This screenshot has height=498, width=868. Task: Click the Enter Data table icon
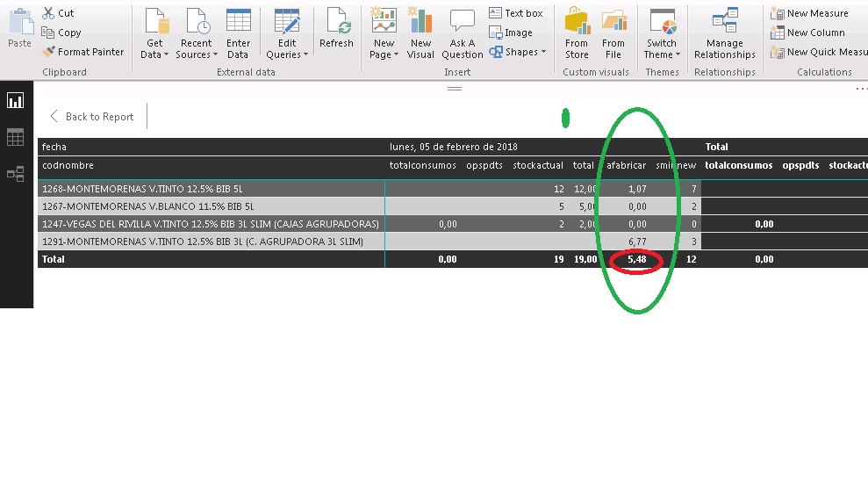[x=239, y=22]
